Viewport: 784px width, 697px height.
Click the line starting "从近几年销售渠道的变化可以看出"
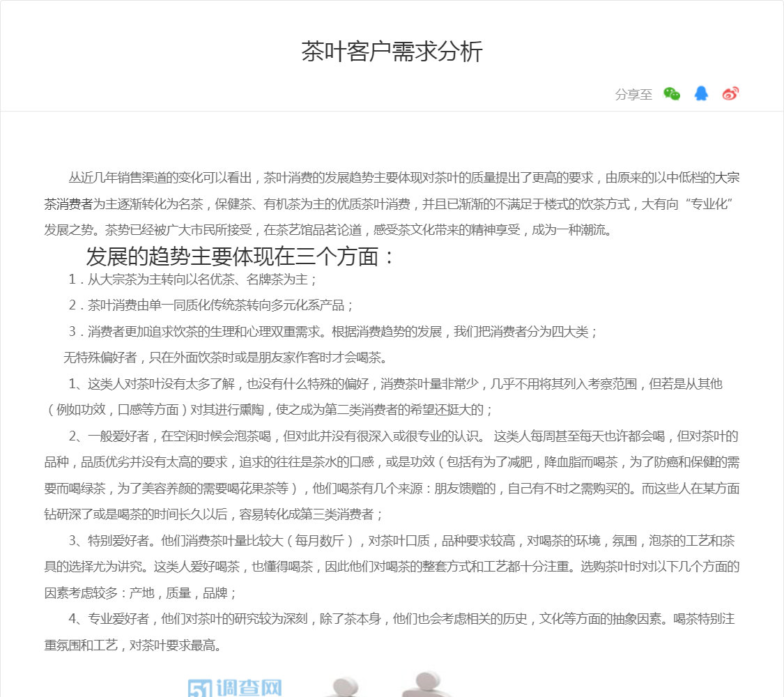[x=404, y=178]
